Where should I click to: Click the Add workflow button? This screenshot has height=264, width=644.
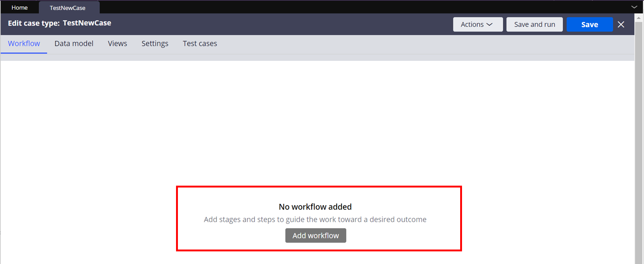315,235
